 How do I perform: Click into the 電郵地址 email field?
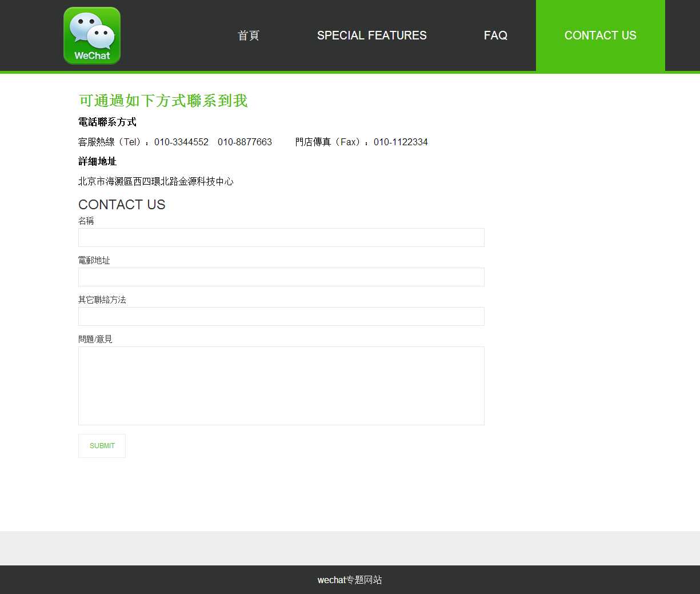click(281, 277)
